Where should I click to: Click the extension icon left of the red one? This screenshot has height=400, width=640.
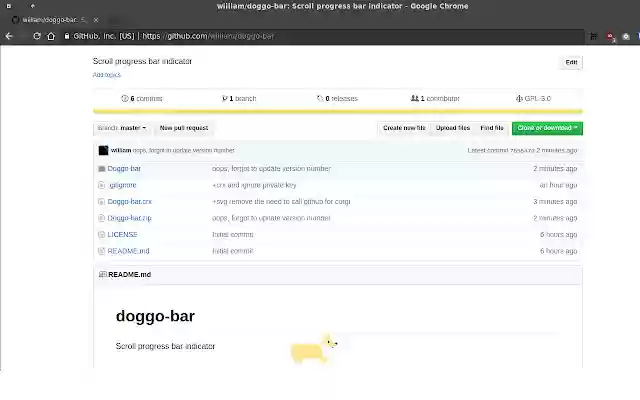(593, 37)
